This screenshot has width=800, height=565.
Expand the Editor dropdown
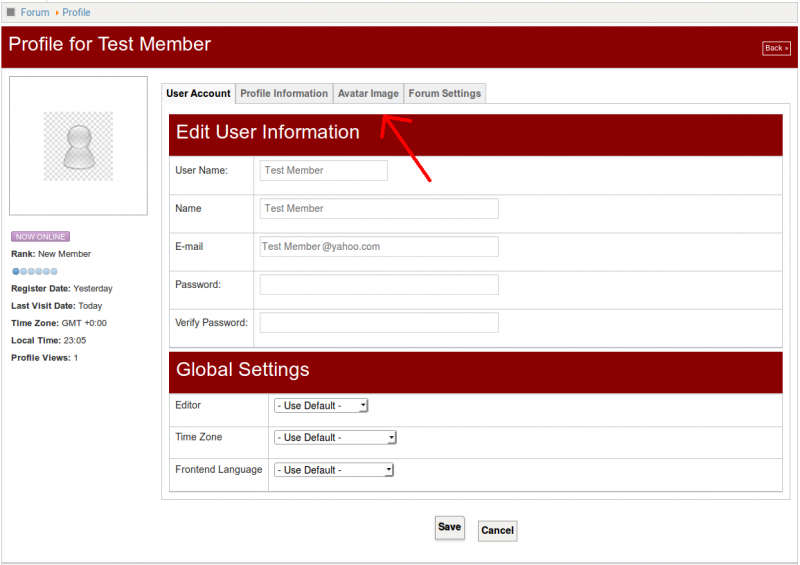(x=321, y=406)
